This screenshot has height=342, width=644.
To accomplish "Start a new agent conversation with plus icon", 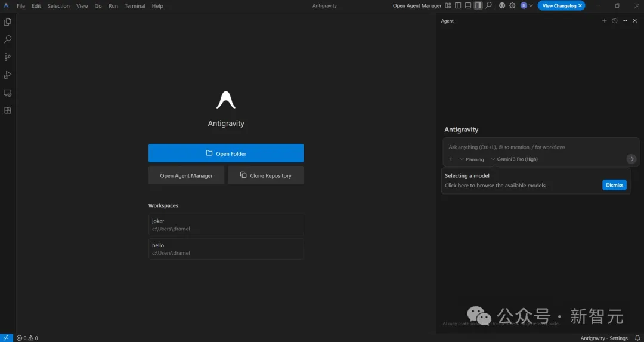I will (x=604, y=21).
